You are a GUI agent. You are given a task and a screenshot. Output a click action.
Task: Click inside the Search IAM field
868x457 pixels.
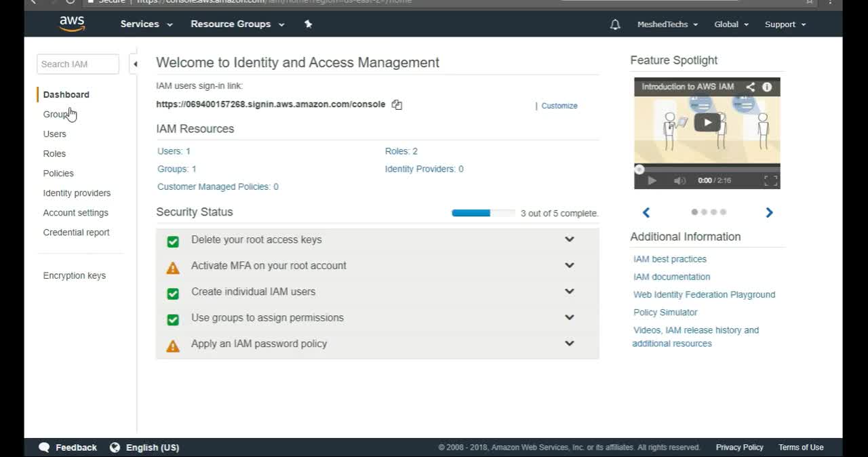[77, 64]
